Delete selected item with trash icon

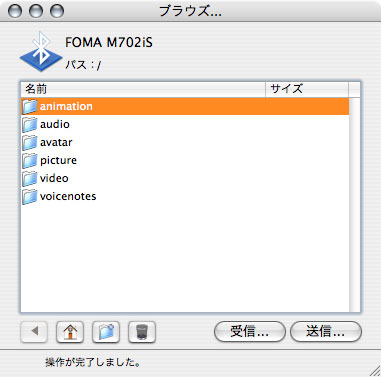pos(142,332)
